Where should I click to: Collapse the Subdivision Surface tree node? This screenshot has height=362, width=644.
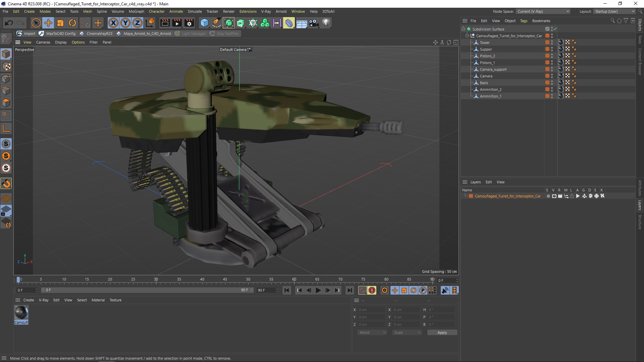[x=463, y=29]
